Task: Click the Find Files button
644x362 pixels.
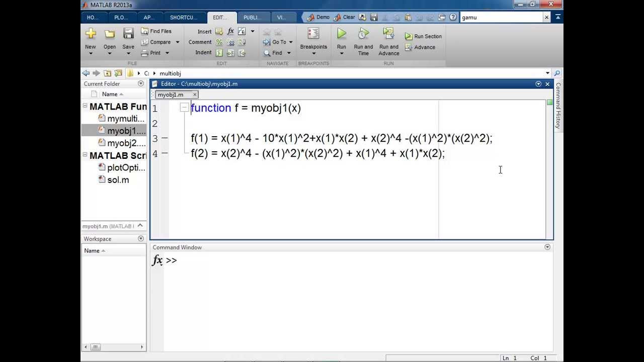Action: 156,31
